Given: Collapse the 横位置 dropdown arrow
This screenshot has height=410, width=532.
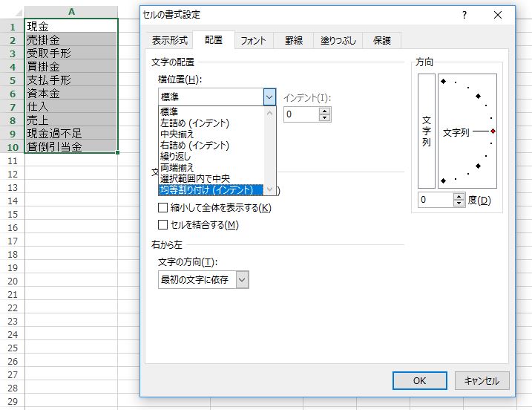Looking at the screenshot, I should [x=269, y=97].
